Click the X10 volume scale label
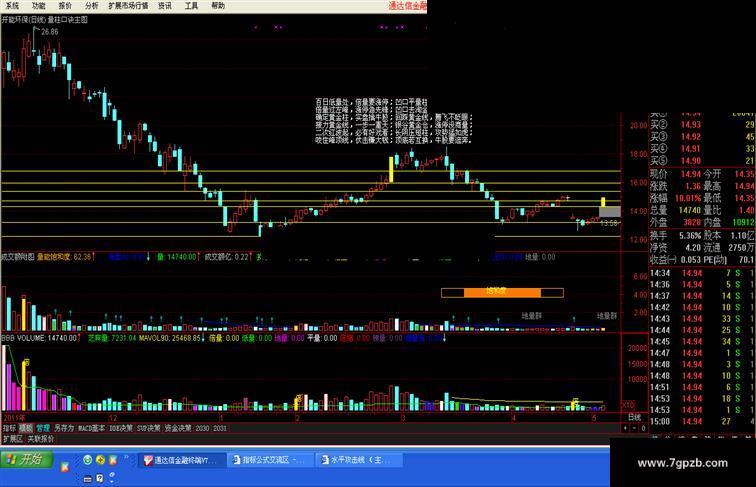 point(628,405)
